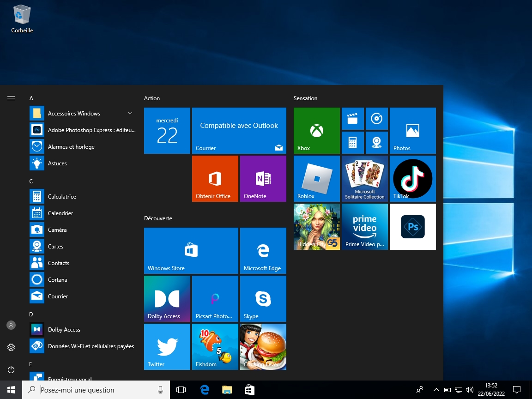Show hidden system tray icons
This screenshot has height=399, width=532.
pos(436,390)
